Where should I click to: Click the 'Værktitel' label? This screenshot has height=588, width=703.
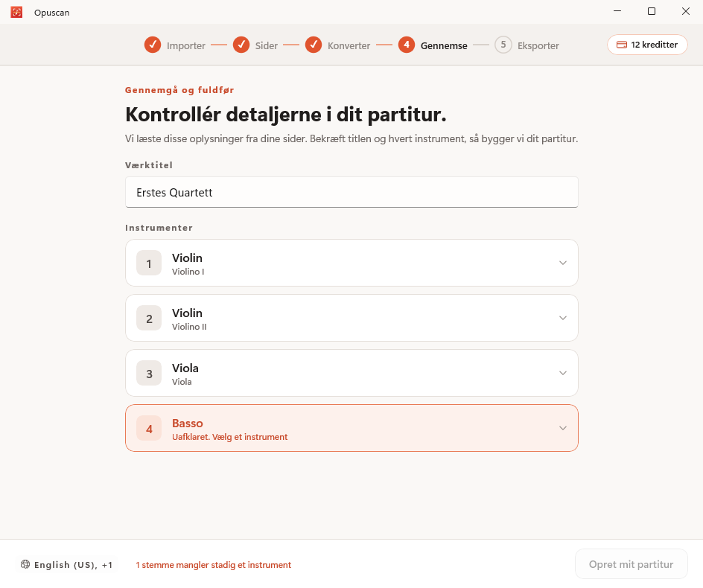[x=149, y=165]
